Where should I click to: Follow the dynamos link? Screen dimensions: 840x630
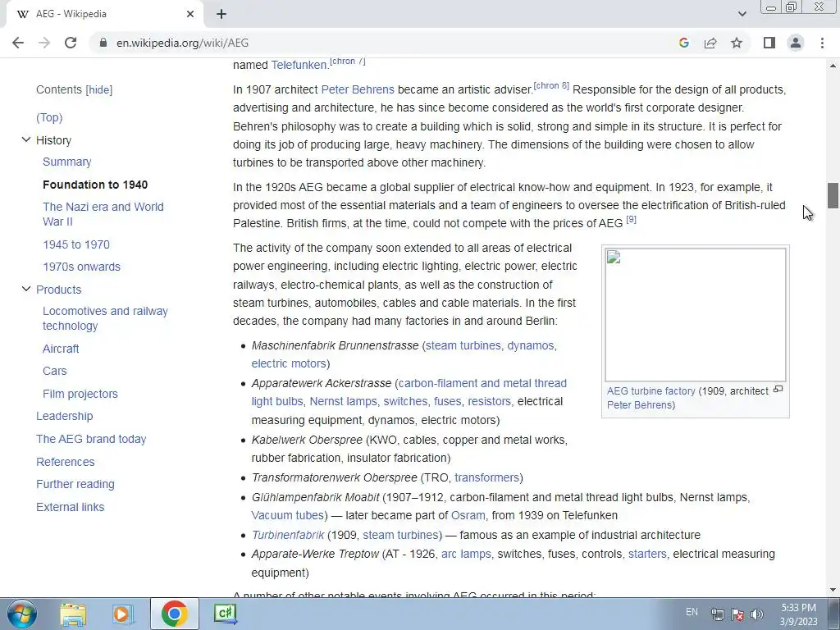click(x=531, y=345)
